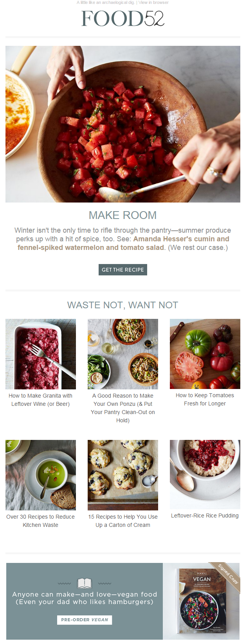Open A Good Reason to Make Your Own Ponzu
The height and width of the screenshot is (644, 245).
[x=123, y=408]
